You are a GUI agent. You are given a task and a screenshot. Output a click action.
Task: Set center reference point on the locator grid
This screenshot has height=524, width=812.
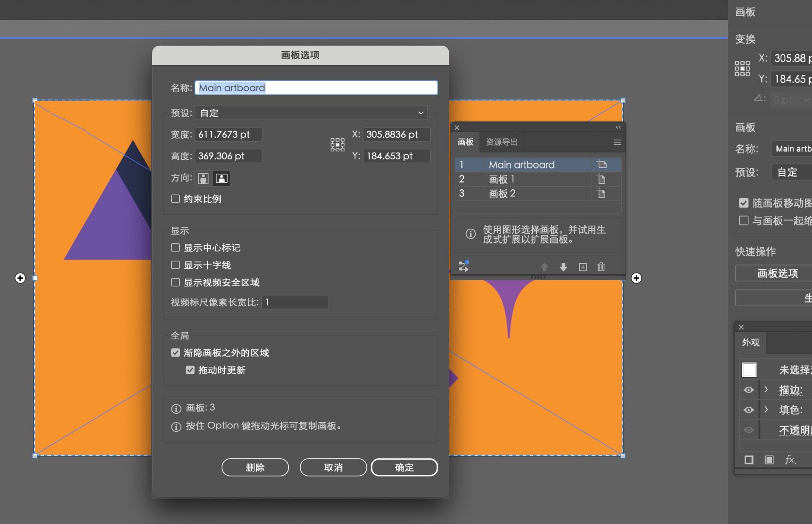pos(337,145)
